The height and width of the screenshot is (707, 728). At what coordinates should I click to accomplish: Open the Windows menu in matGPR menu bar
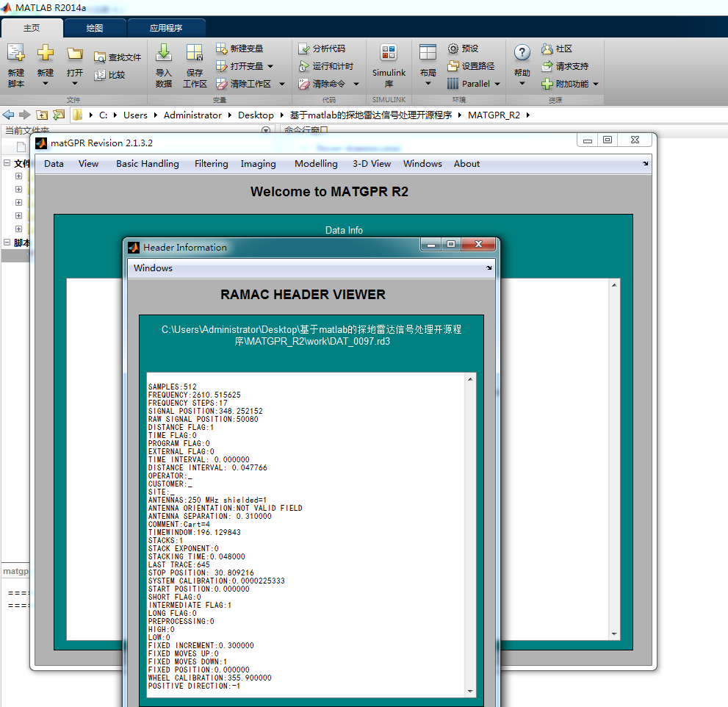pos(422,163)
